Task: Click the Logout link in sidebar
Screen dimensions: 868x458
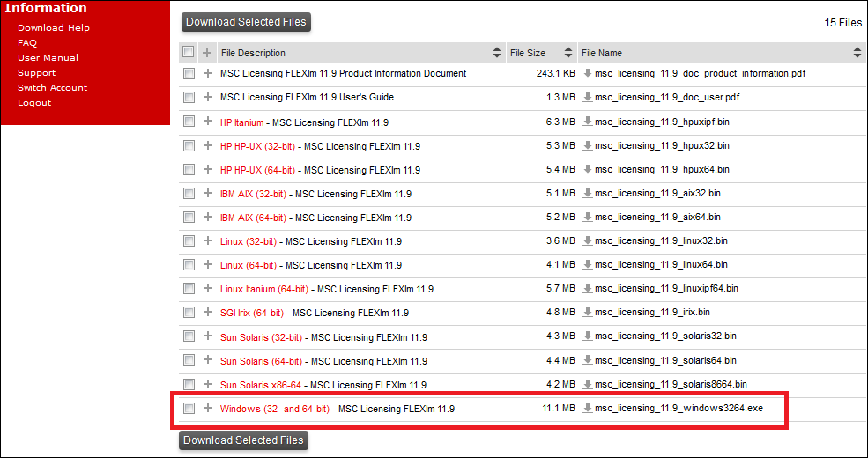Action: 34,103
